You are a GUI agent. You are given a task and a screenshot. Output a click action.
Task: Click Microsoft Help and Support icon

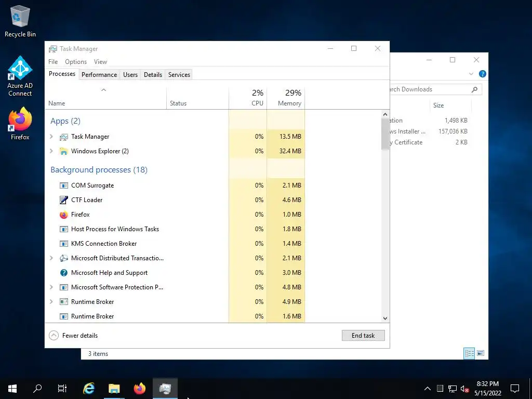[x=64, y=273]
